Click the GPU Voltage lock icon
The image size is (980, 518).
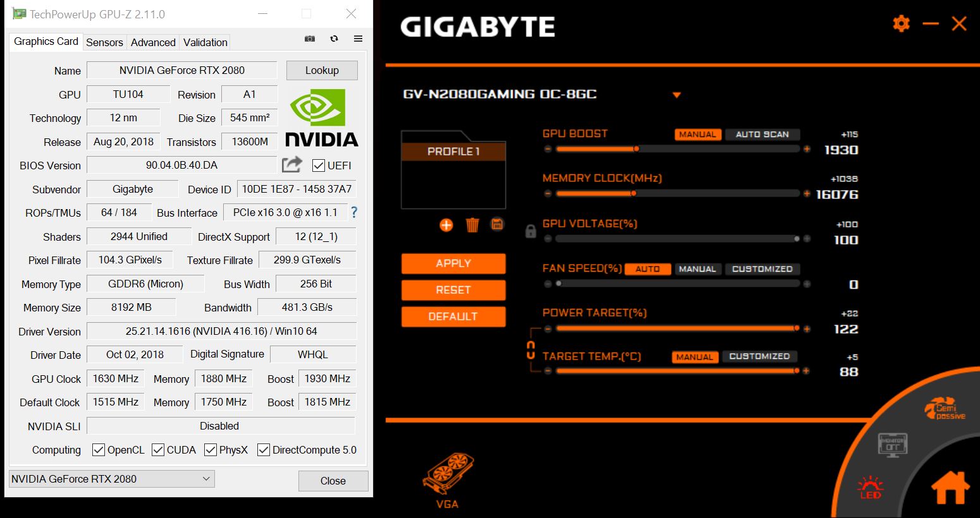tap(531, 231)
